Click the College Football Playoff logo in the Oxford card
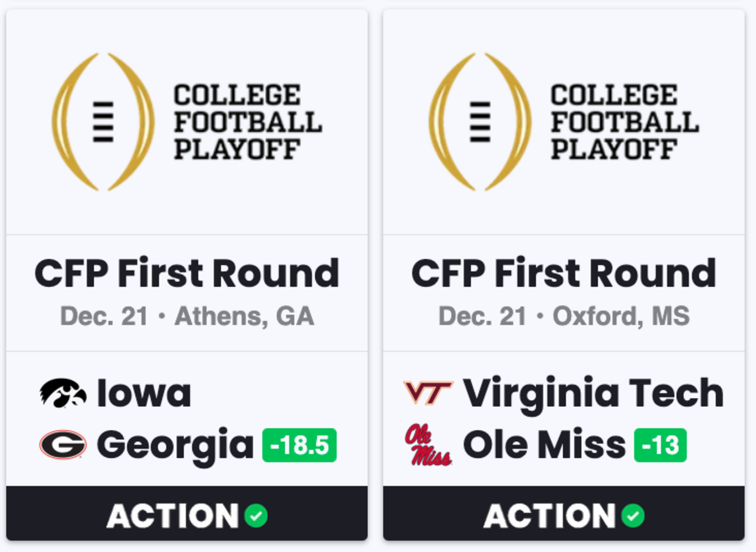 pyautogui.click(x=564, y=122)
